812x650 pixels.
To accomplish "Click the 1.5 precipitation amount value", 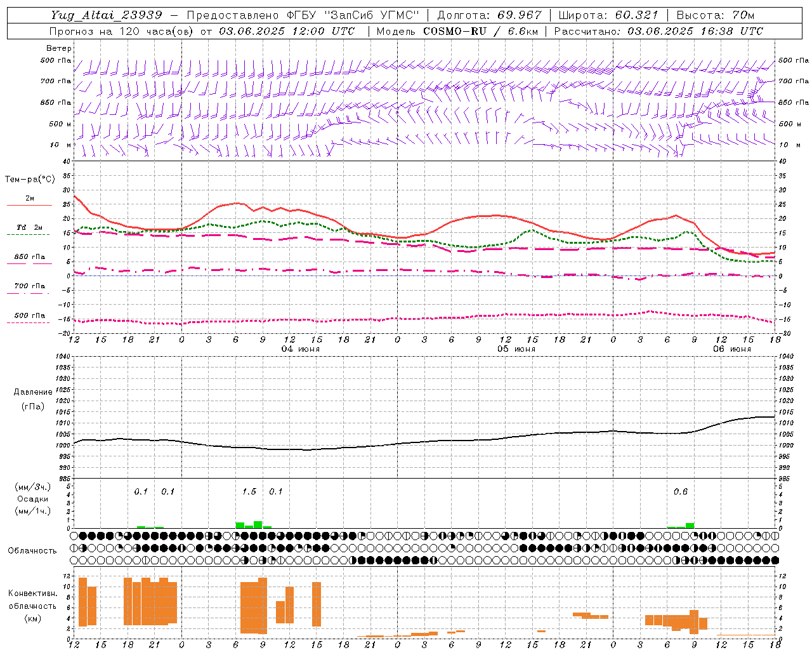I will [x=249, y=491].
